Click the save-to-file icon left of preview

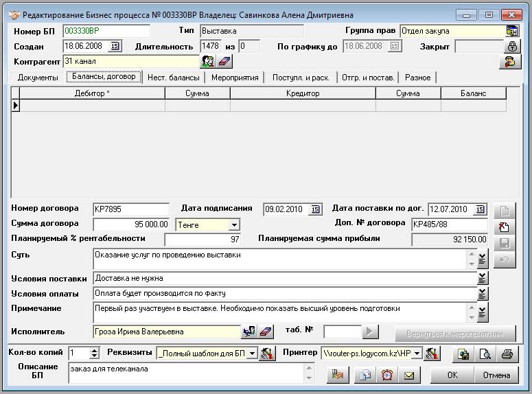[463, 355]
